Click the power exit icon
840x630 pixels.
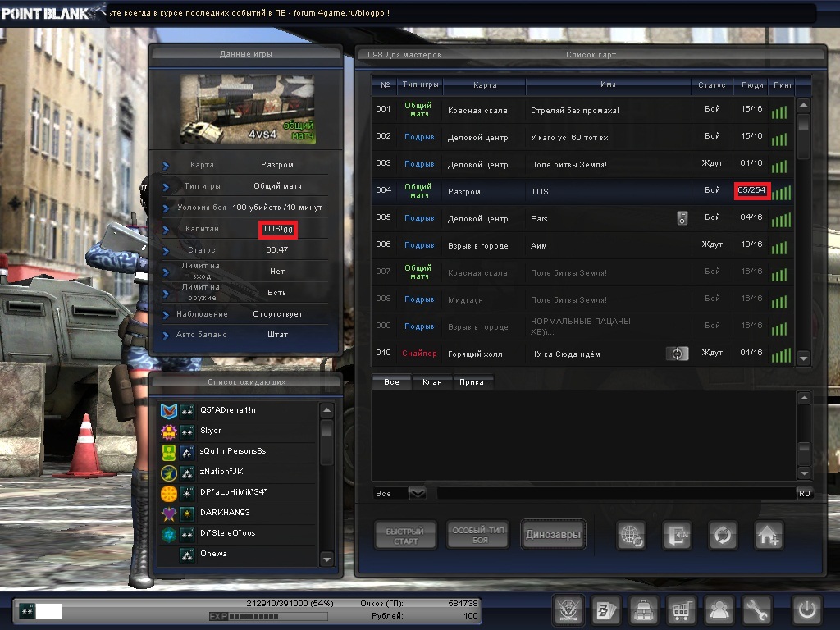coord(807,610)
